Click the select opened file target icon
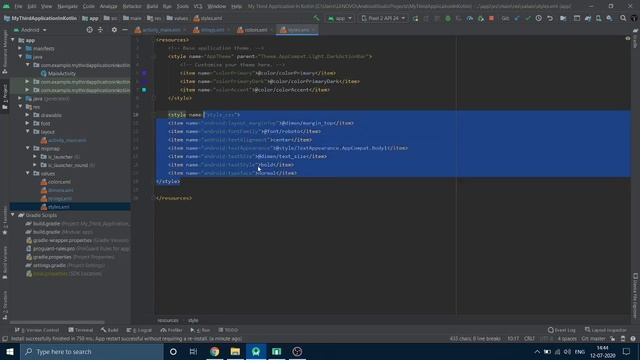The width and height of the screenshot is (640, 360). pyautogui.click(x=89, y=30)
